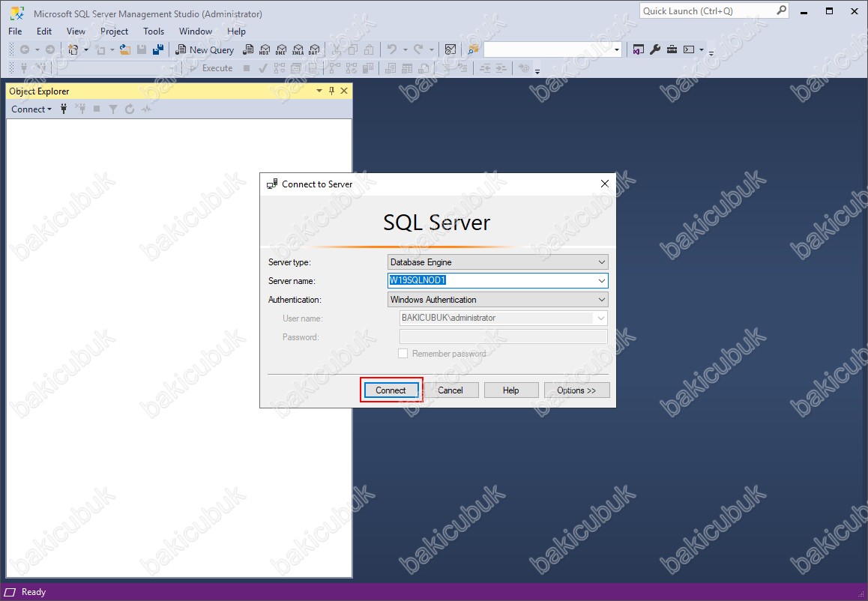This screenshot has width=868, height=601.
Task: Click the Connect button in dialog
Action: point(391,390)
